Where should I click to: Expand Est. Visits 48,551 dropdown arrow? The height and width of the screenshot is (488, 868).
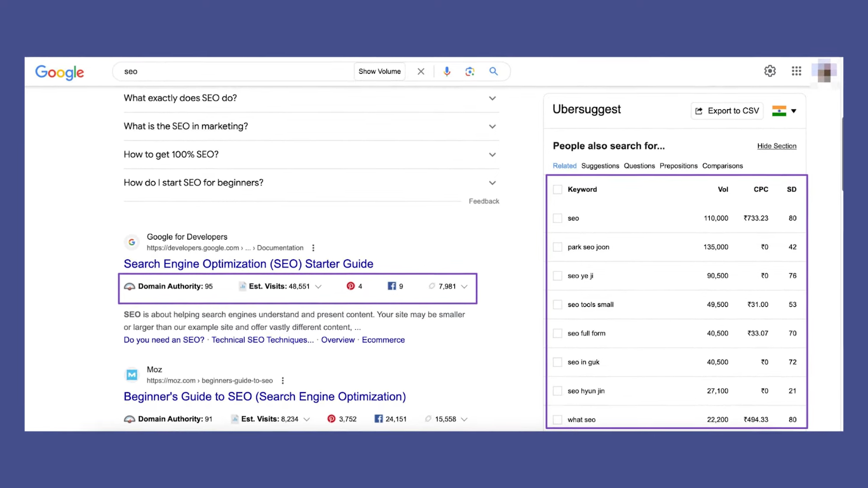pyautogui.click(x=318, y=287)
